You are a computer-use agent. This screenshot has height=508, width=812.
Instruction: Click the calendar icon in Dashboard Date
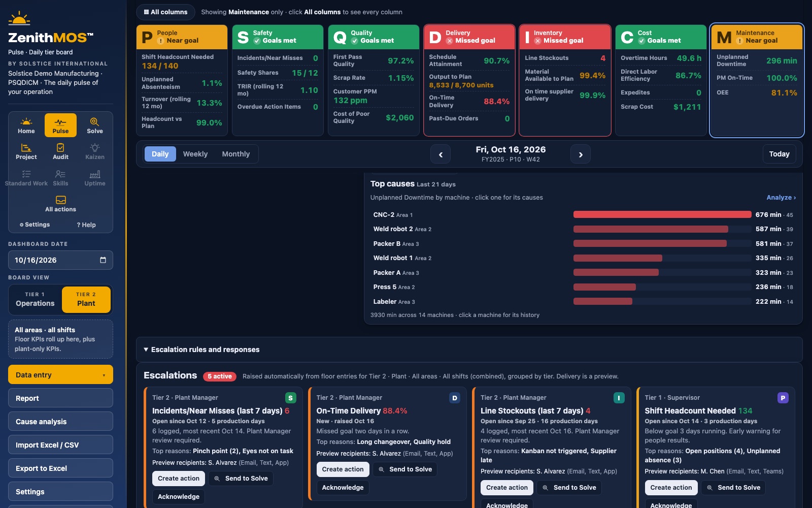(x=103, y=260)
